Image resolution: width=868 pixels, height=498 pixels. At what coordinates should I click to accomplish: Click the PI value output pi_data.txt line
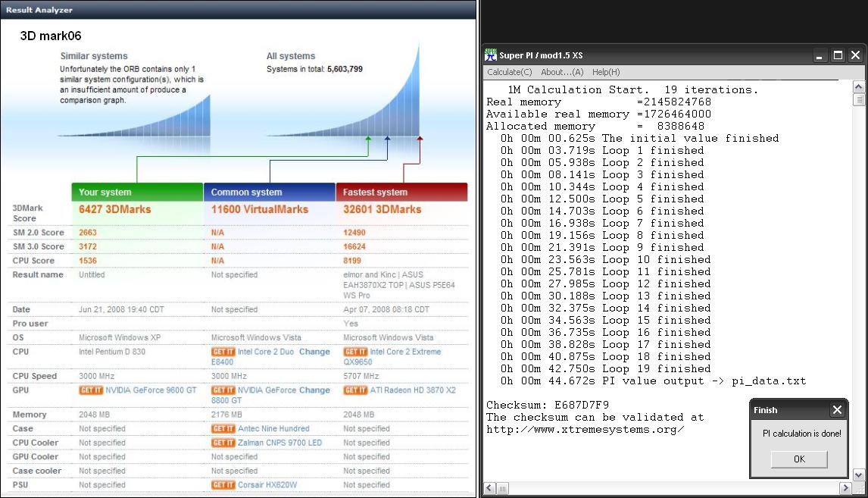tap(653, 381)
